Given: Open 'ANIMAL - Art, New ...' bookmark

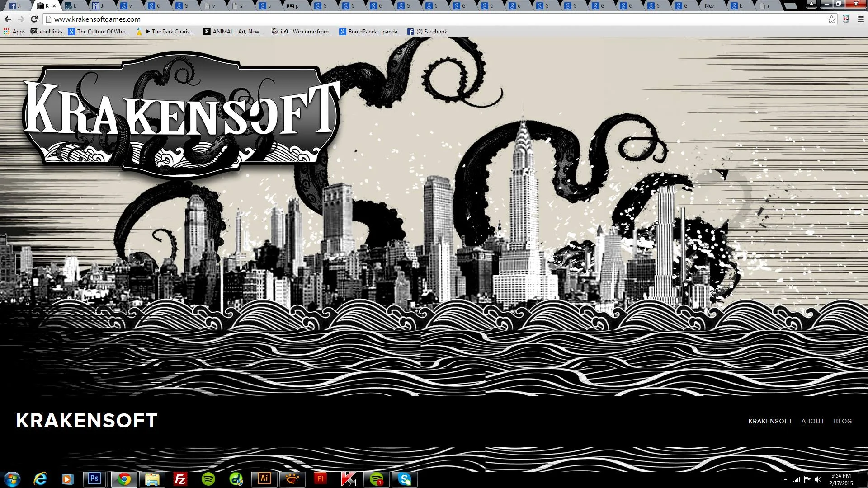Looking at the screenshot, I should click(x=234, y=32).
